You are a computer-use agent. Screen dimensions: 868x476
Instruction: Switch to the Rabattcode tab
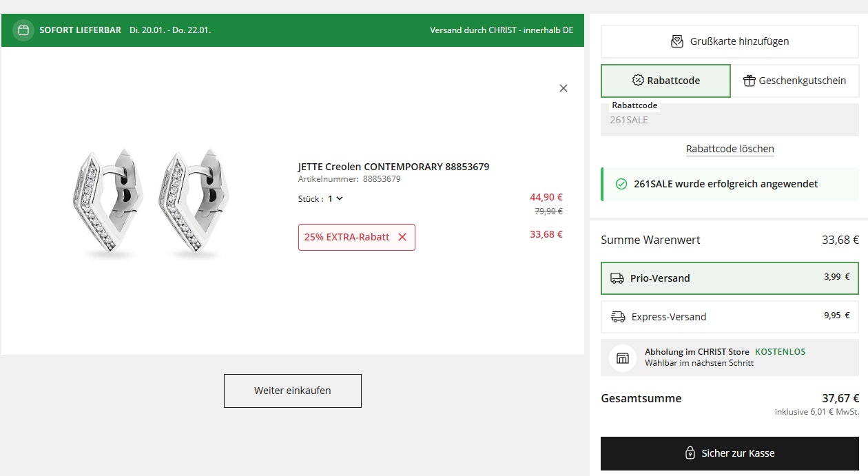click(665, 81)
